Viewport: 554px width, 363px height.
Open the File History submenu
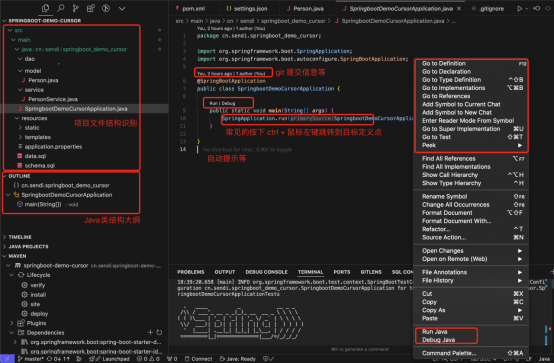(x=471, y=281)
